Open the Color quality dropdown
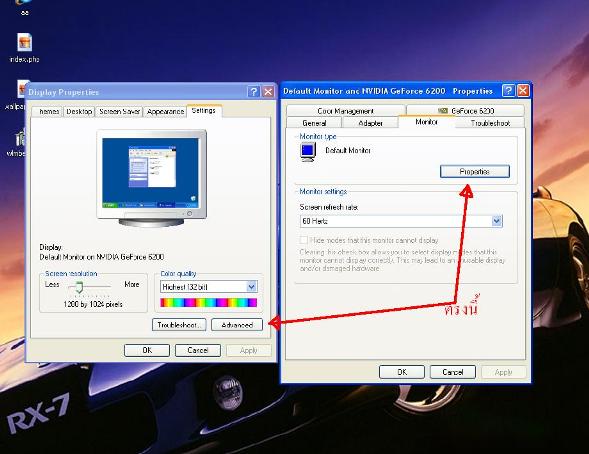 coord(252,287)
